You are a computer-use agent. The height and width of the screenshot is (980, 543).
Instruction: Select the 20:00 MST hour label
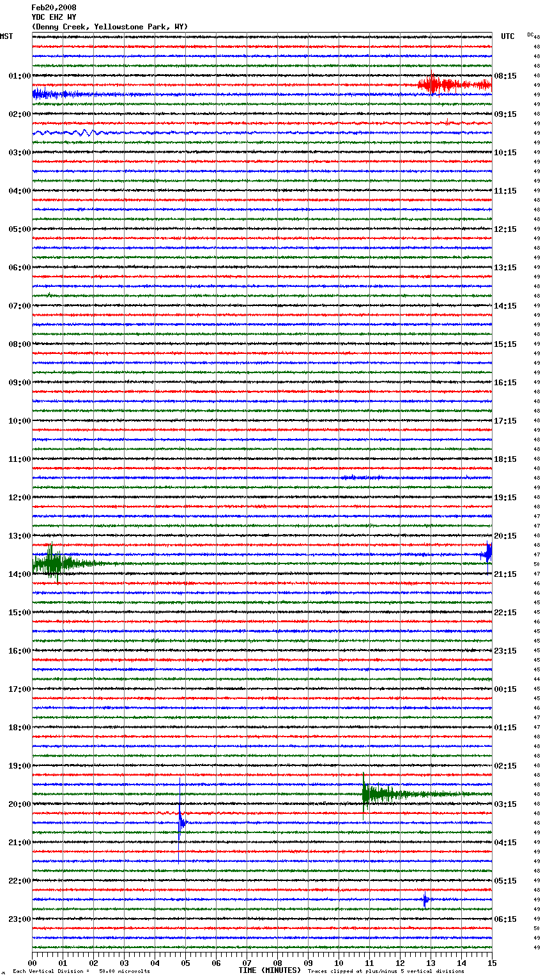click(20, 804)
